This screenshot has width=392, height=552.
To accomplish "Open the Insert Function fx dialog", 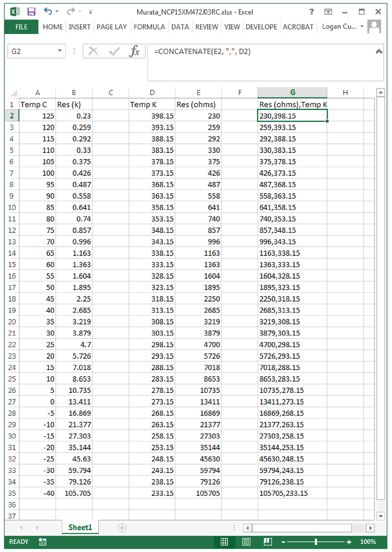I will pyautogui.click(x=135, y=51).
